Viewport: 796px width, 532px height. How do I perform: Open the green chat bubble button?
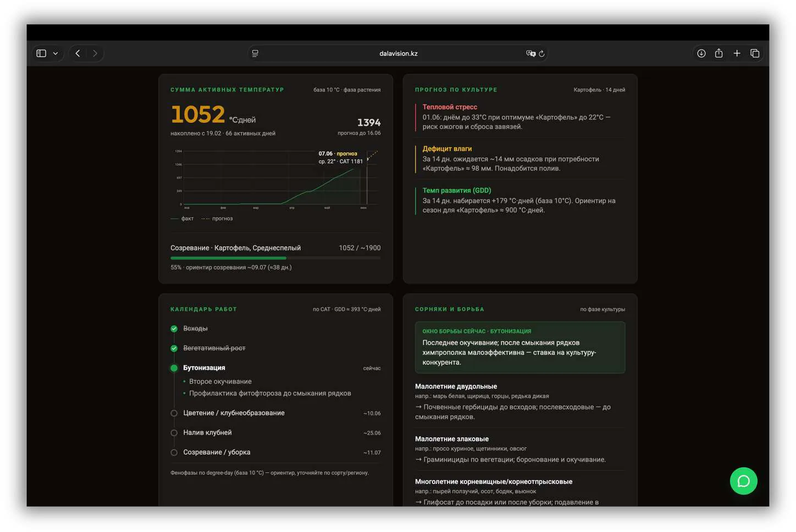[743, 481]
